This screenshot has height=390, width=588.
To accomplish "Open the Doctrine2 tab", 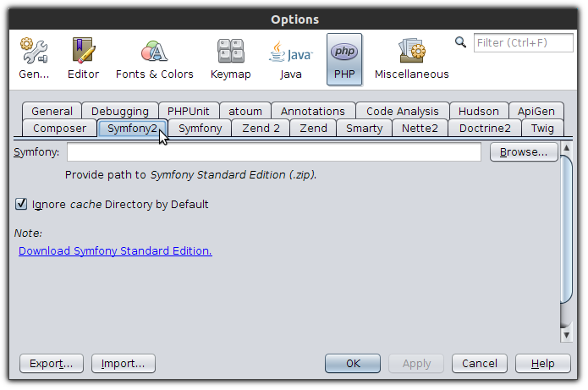I will 485,129.
